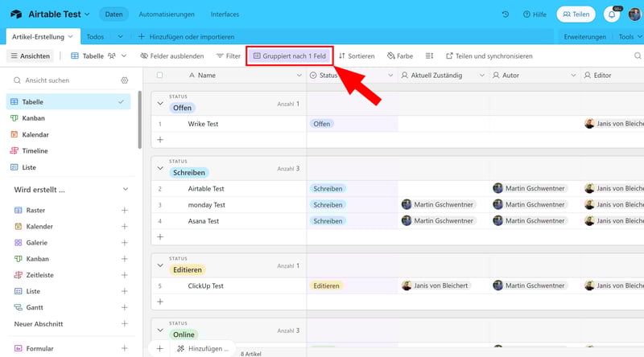Click the Teilen share button
The image size is (644, 357).
pos(575,14)
